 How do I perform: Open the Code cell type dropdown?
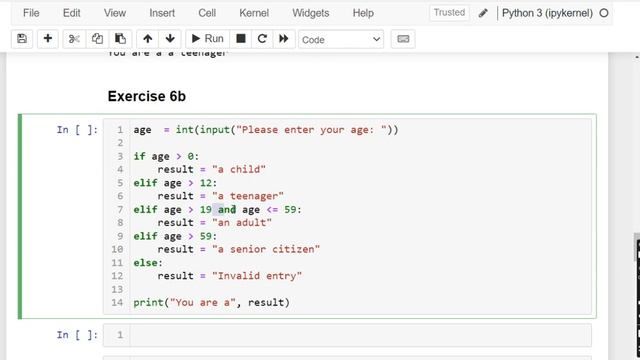click(341, 40)
